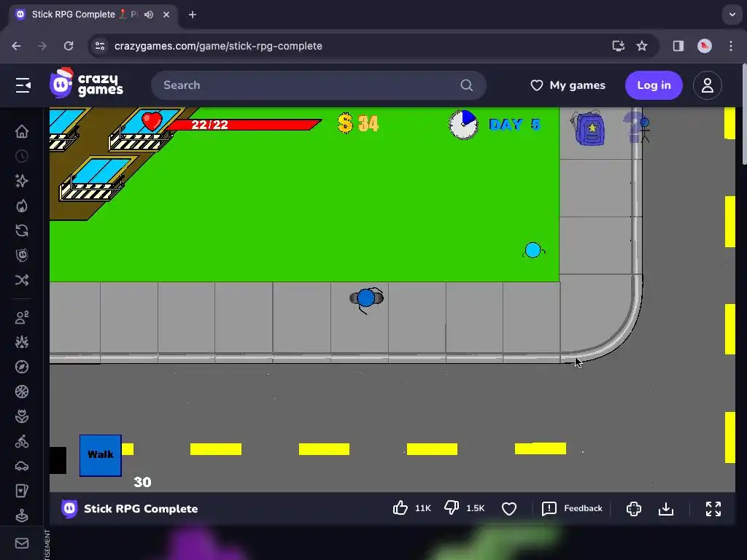
Task: Toggle the browser side panel
Action: pos(678,46)
